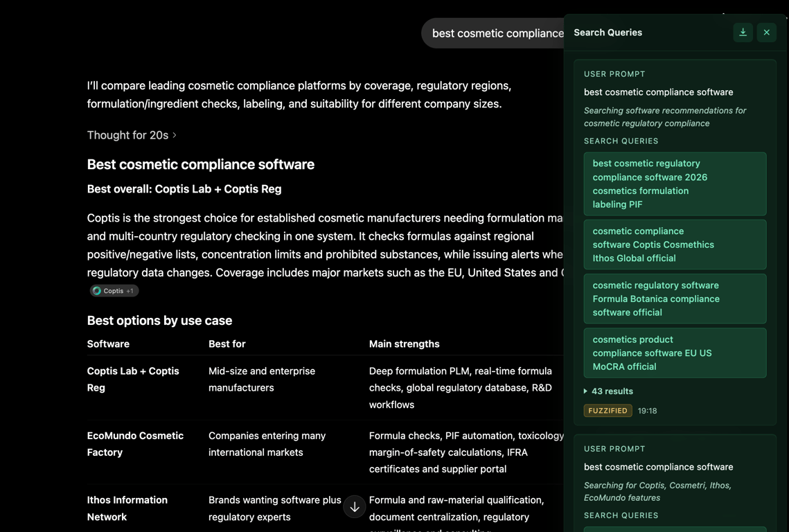Click the intro paragraph 'I'll compare leading cosmetic'
Image resolution: width=789 pixels, height=532 pixels.
click(x=299, y=95)
